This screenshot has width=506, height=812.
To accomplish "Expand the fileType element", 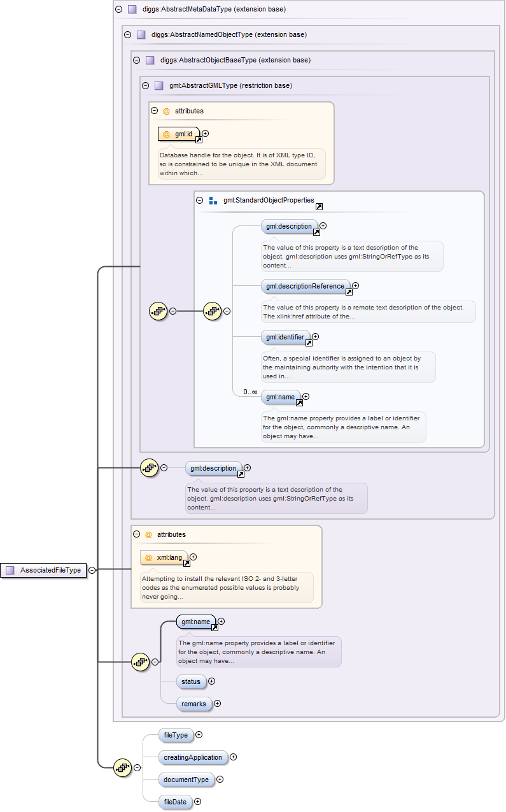I will pos(199,734).
